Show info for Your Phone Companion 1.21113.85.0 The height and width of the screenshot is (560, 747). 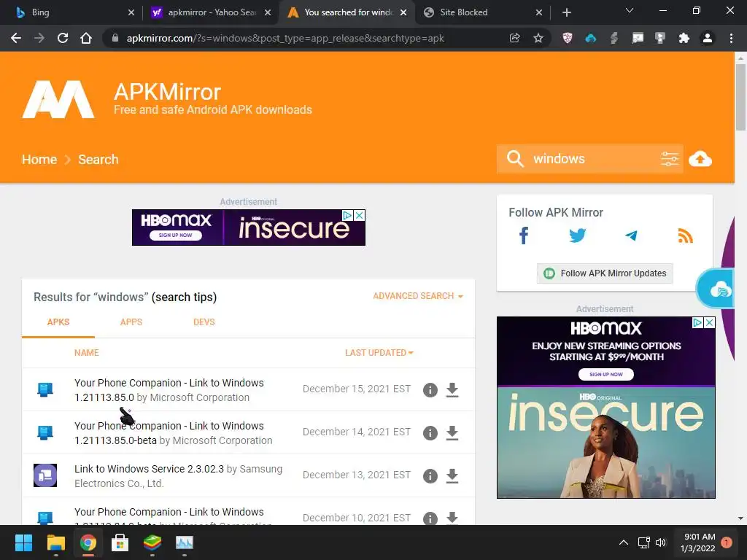pyautogui.click(x=430, y=390)
